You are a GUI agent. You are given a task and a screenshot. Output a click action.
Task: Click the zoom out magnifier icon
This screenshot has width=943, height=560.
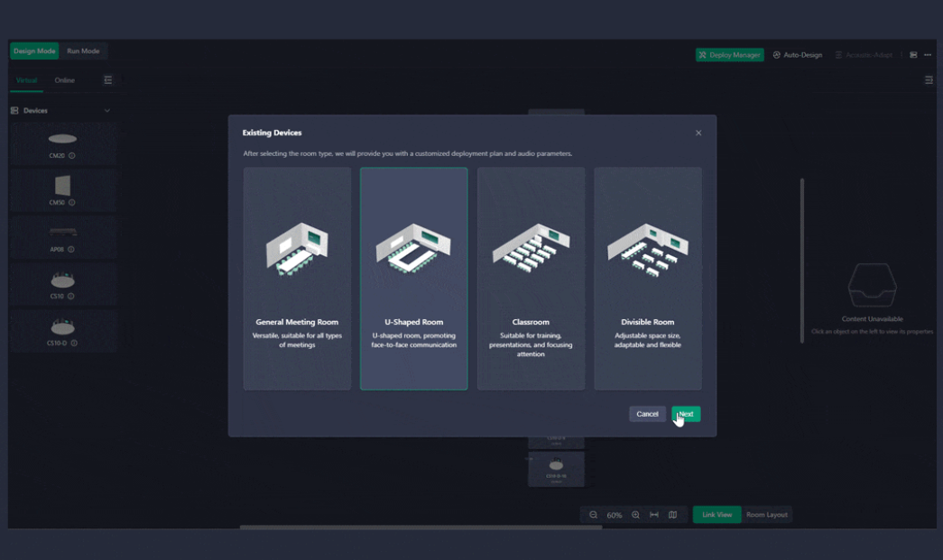[593, 515]
